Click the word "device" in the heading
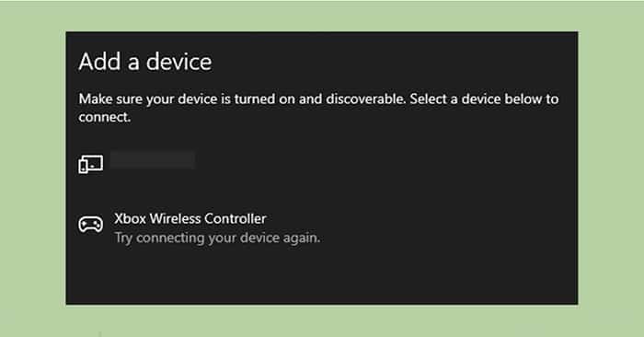 pyautogui.click(x=179, y=62)
